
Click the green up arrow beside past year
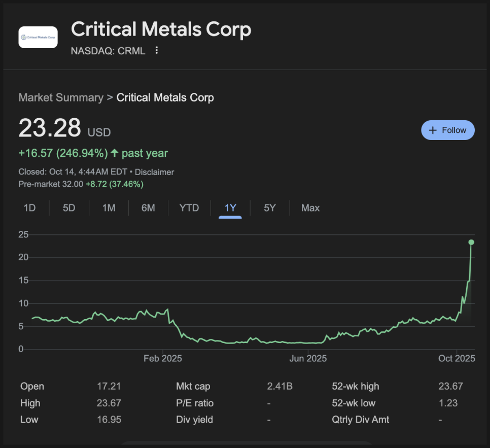click(x=115, y=153)
